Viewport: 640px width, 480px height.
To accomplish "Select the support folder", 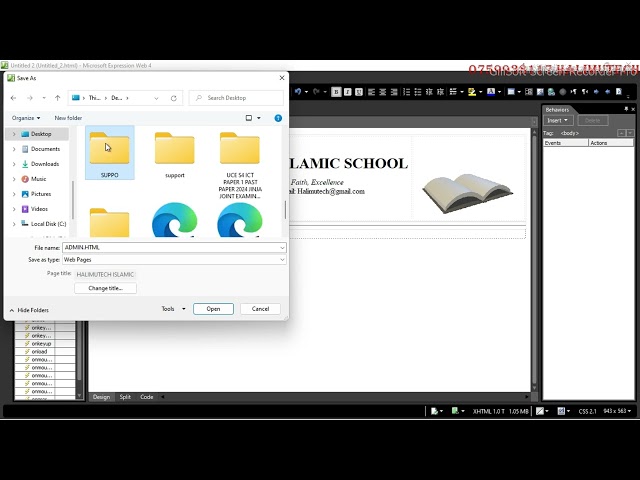I will 175,154.
